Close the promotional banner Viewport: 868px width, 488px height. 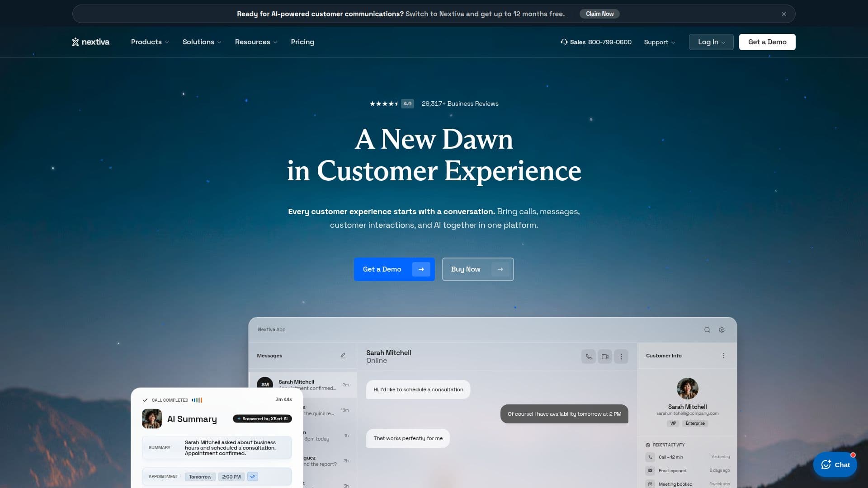[784, 14]
